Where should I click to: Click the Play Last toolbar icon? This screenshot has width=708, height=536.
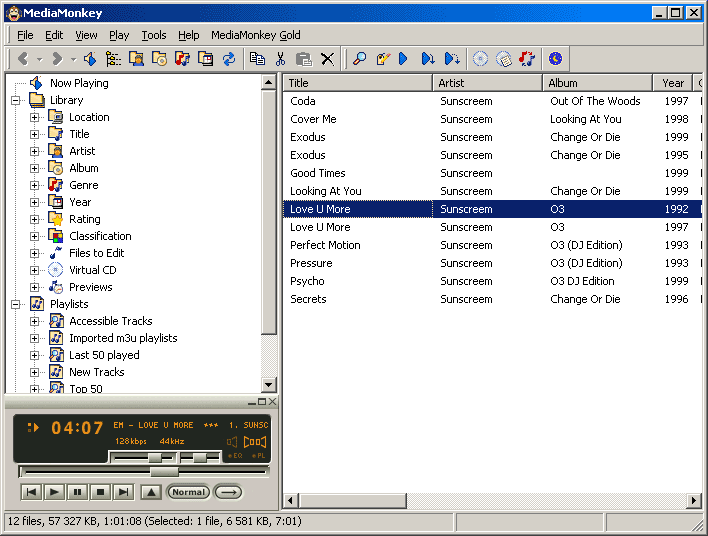[452, 59]
